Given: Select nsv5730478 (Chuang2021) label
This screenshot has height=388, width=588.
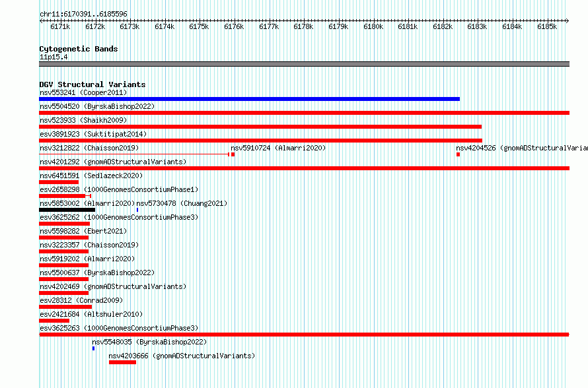Looking at the screenshot, I should click(182, 203).
